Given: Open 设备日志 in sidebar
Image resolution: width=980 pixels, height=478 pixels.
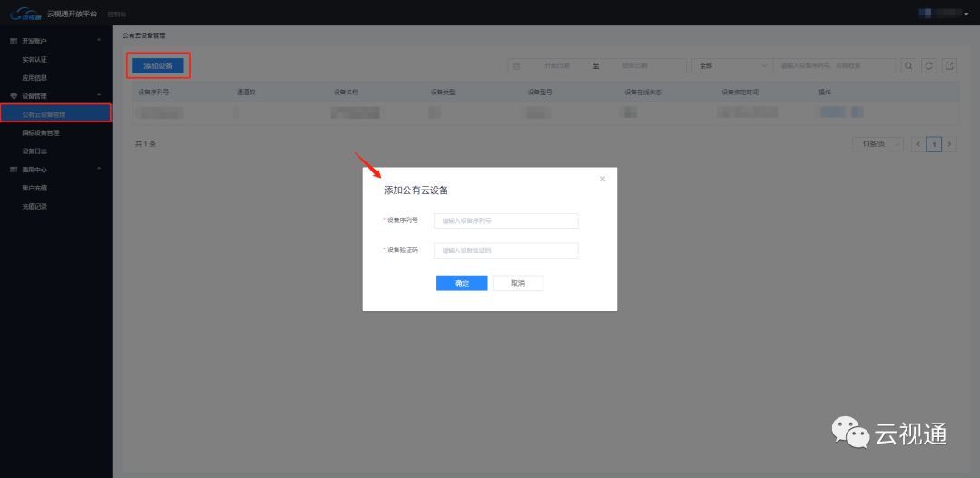Looking at the screenshot, I should click(x=34, y=151).
